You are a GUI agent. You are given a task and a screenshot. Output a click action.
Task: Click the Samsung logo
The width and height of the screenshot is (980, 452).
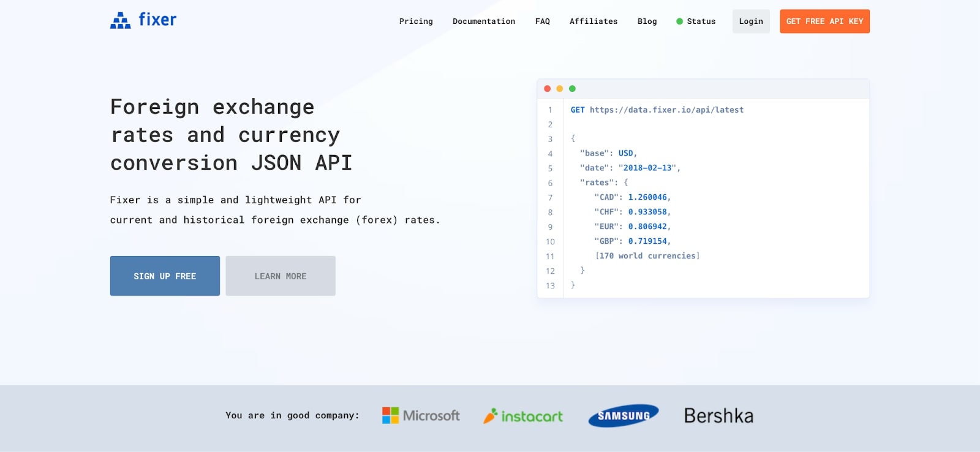pyautogui.click(x=623, y=416)
